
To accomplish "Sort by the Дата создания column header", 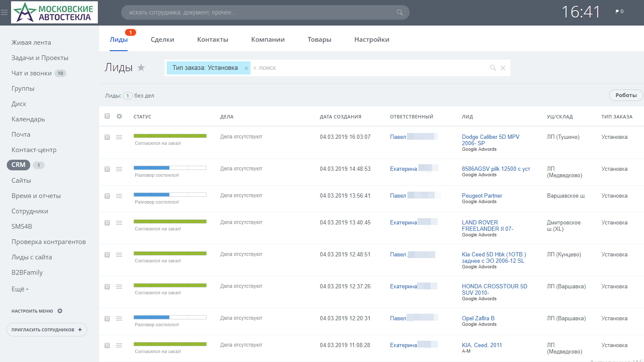I will point(341,117).
